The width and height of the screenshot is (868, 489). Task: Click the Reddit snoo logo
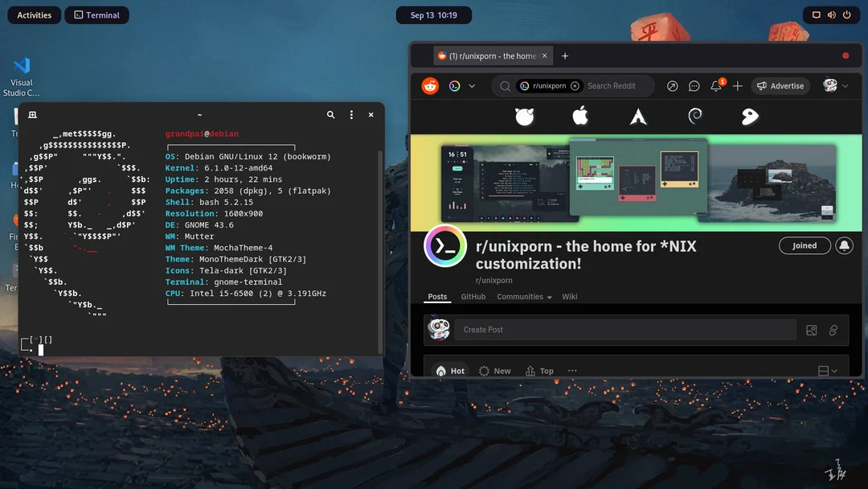[x=431, y=85]
